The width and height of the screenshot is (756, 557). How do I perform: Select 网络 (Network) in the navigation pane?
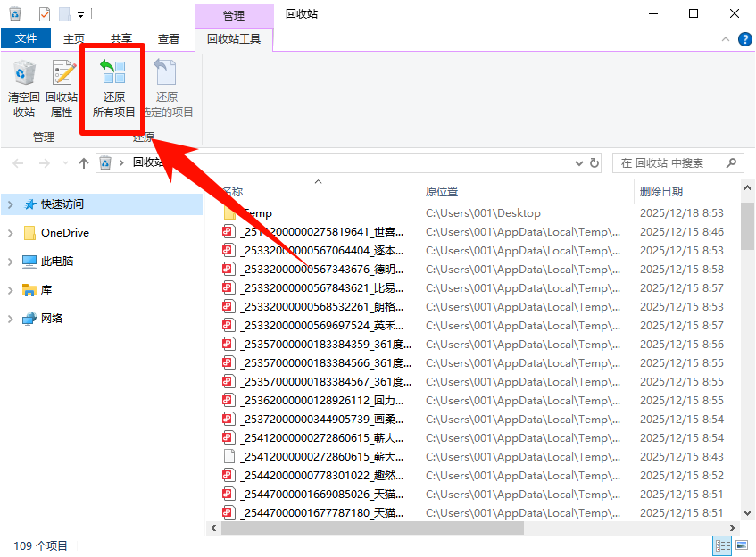(x=52, y=319)
